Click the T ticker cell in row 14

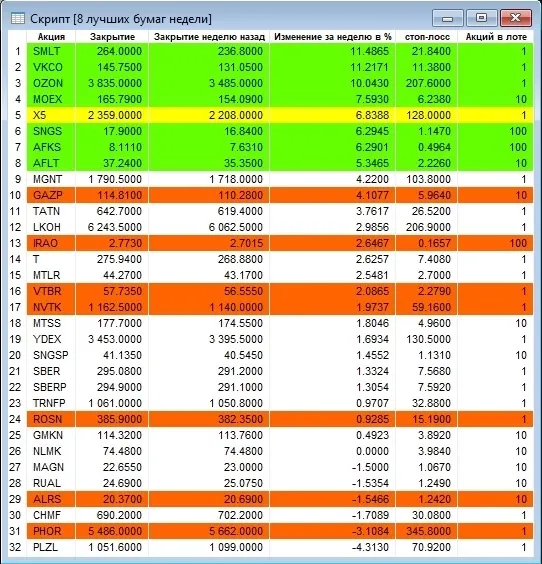(x=51, y=259)
